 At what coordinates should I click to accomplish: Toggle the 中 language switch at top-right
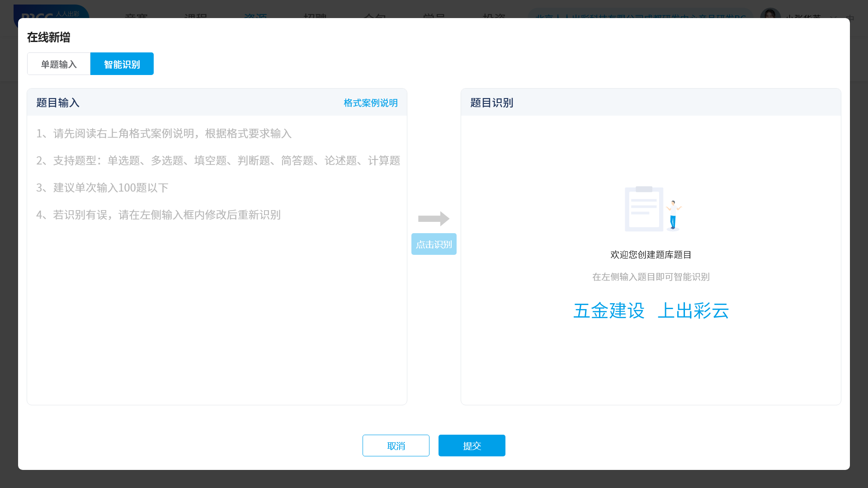850,16
